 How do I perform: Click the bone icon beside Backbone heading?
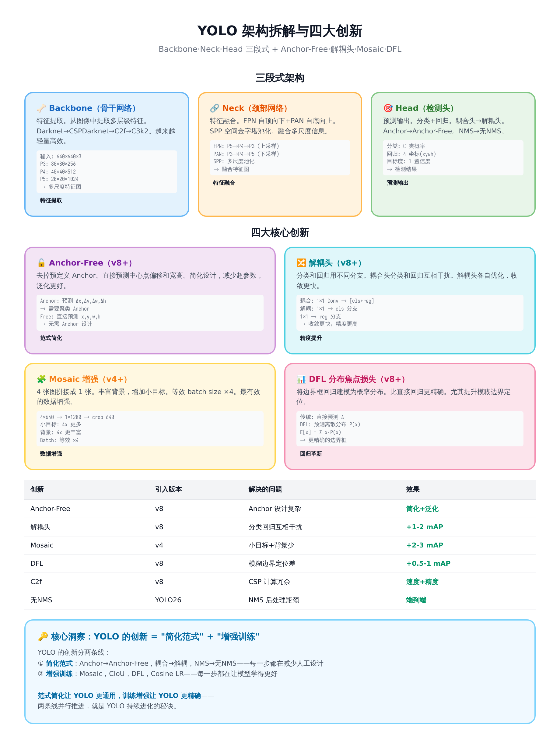(41, 108)
